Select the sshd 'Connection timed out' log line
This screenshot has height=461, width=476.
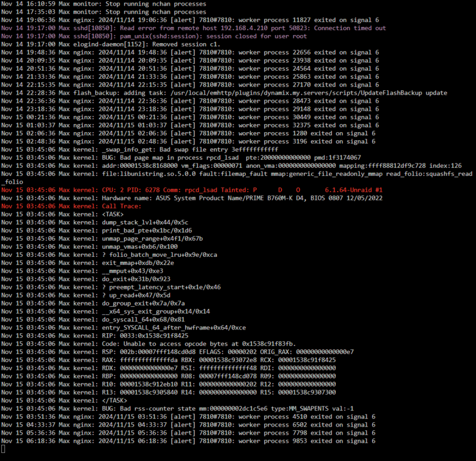pos(193,28)
